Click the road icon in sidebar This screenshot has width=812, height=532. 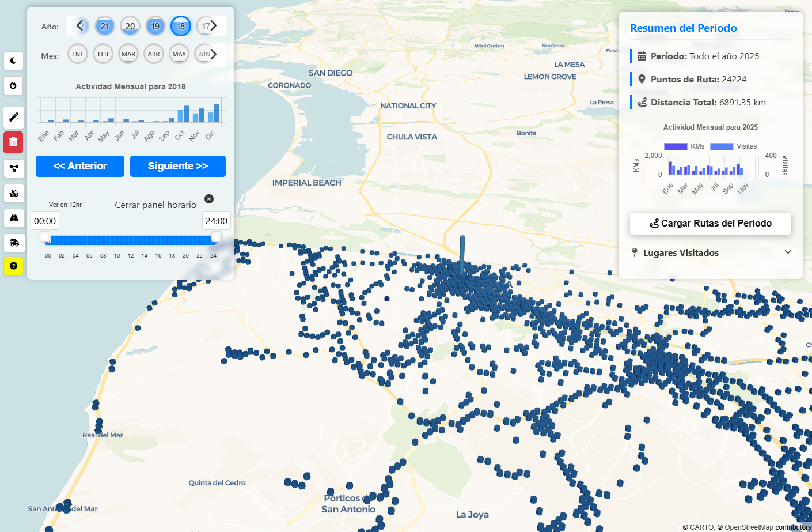coord(14,218)
